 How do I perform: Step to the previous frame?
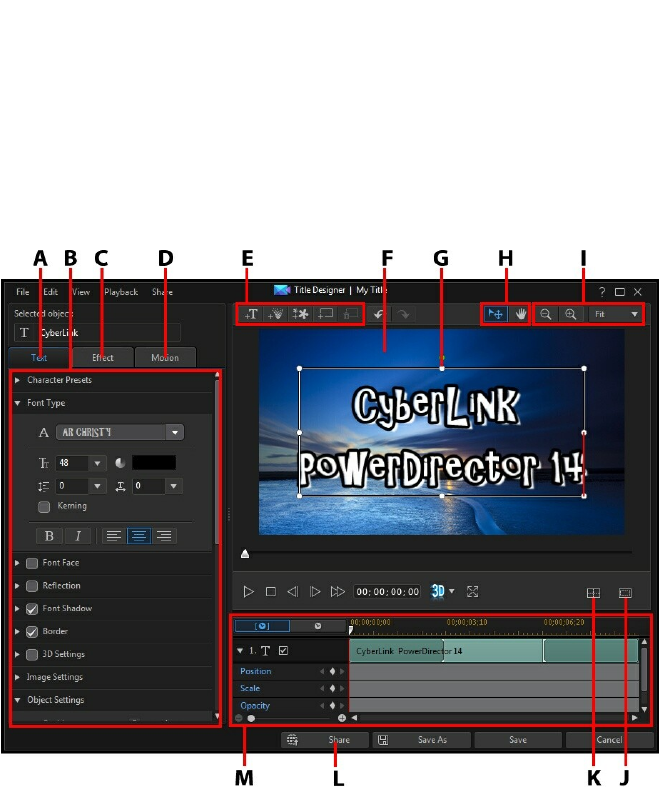293,592
